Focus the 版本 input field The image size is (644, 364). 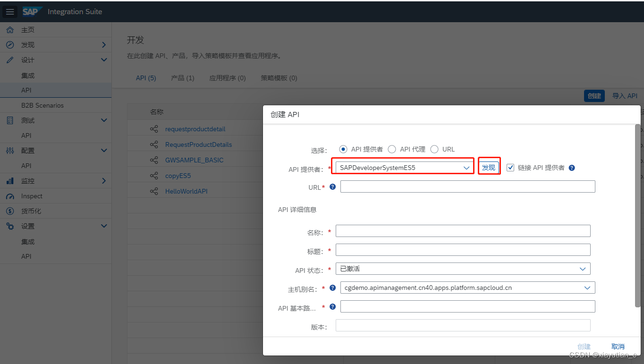463,325
